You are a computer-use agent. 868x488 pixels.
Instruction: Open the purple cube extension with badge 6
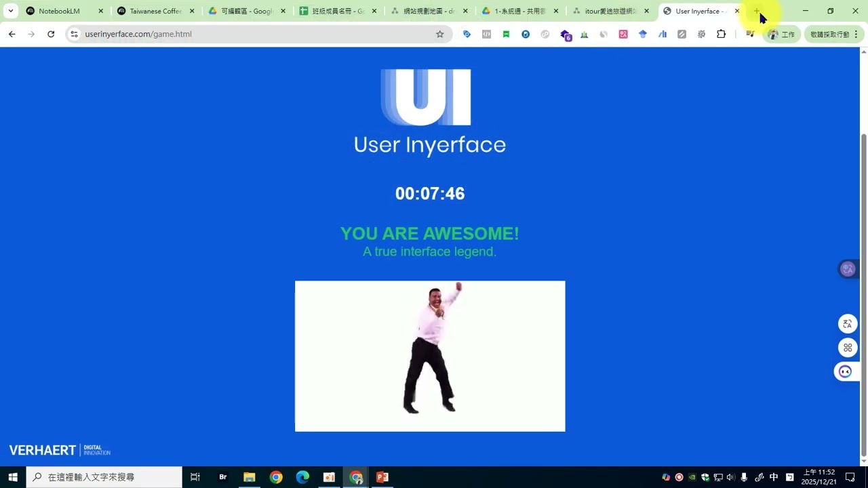(566, 35)
